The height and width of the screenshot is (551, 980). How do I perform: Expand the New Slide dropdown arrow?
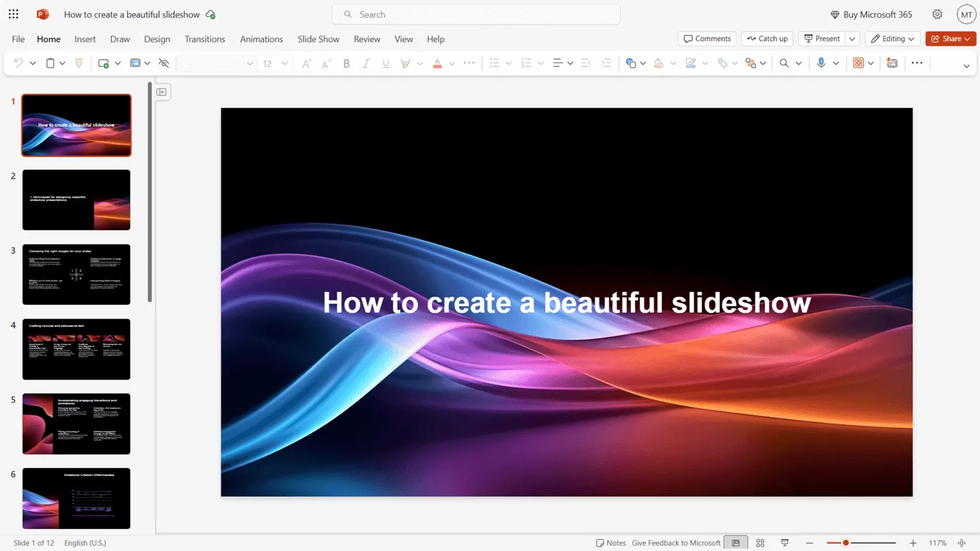[x=118, y=63]
